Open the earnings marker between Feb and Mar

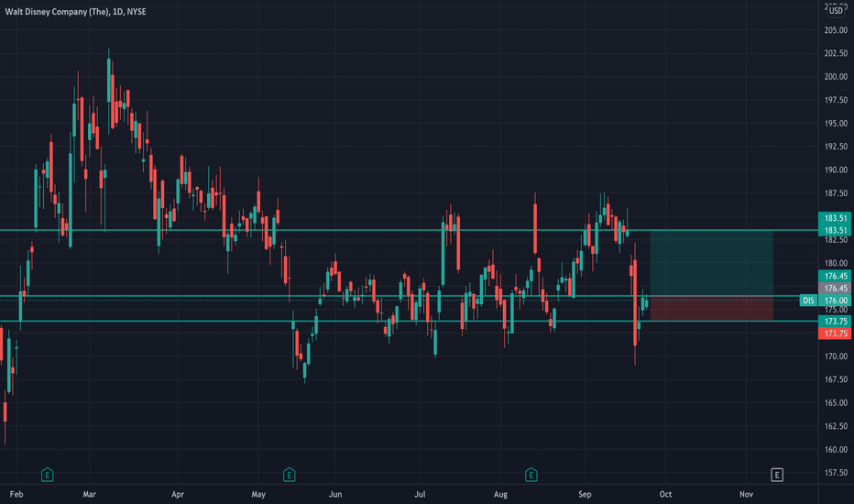point(48,475)
